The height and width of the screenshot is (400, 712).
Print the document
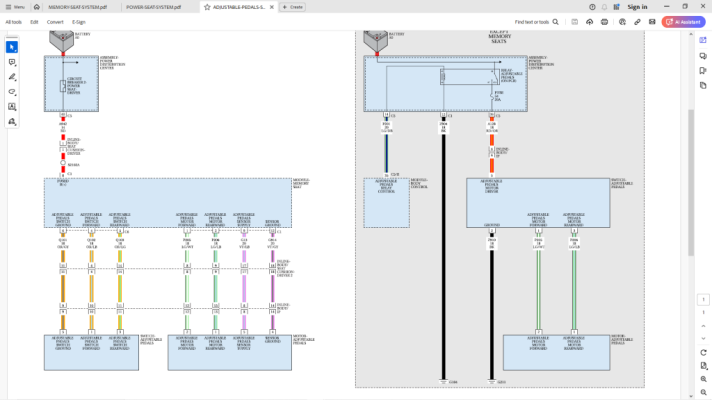tap(604, 22)
